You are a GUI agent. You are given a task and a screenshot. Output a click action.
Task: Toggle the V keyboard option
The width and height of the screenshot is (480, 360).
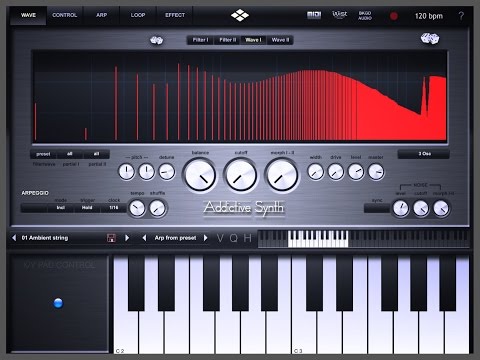(220, 238)
